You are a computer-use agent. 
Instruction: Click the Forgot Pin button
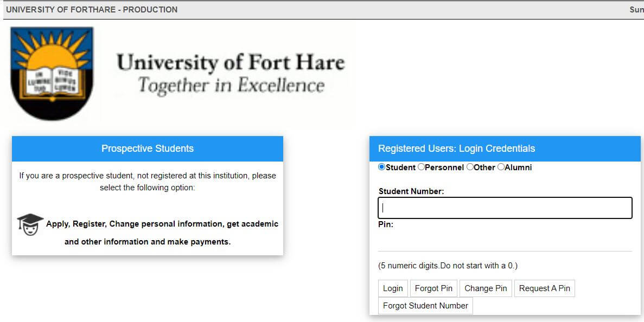[433, 288]
